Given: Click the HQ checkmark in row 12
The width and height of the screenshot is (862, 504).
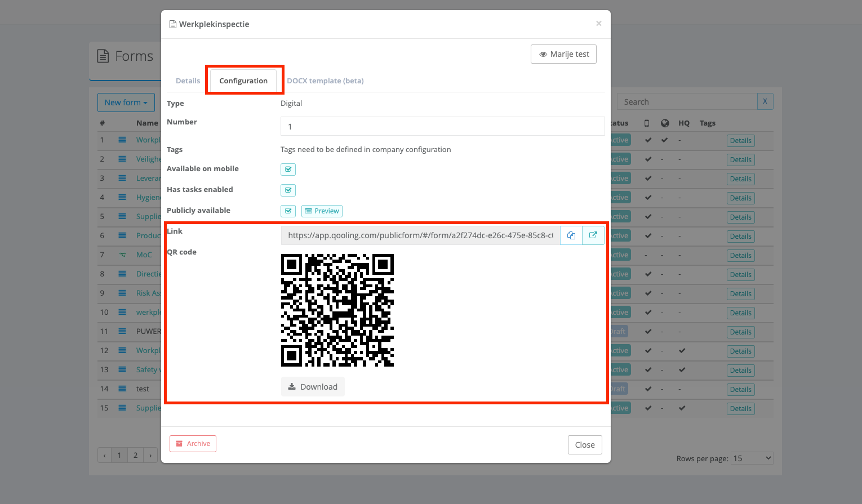Looking at the screenshot, I should tap(682, 350).
